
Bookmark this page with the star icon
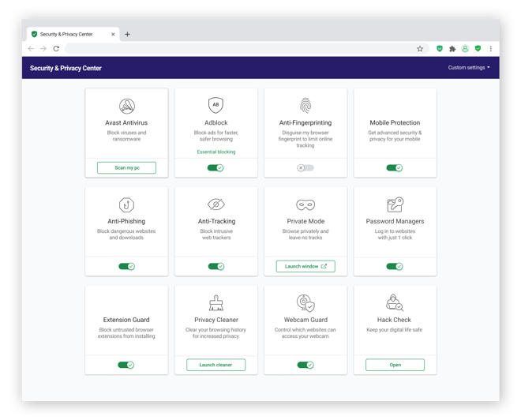[x=420, y=49]
